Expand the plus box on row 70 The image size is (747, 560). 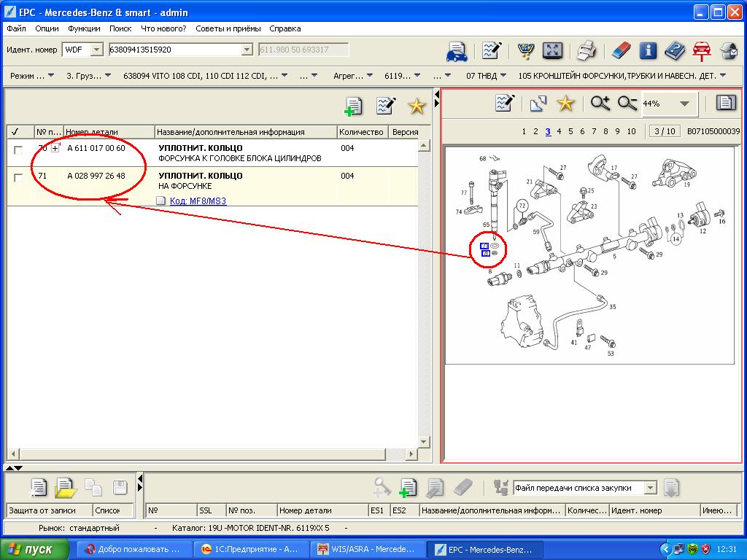tap(55, 148)
